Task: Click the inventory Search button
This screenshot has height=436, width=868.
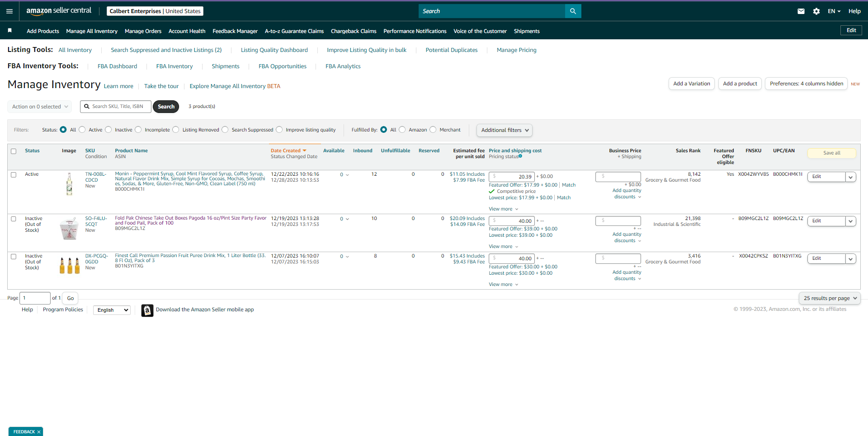Action: click(166, 107)
